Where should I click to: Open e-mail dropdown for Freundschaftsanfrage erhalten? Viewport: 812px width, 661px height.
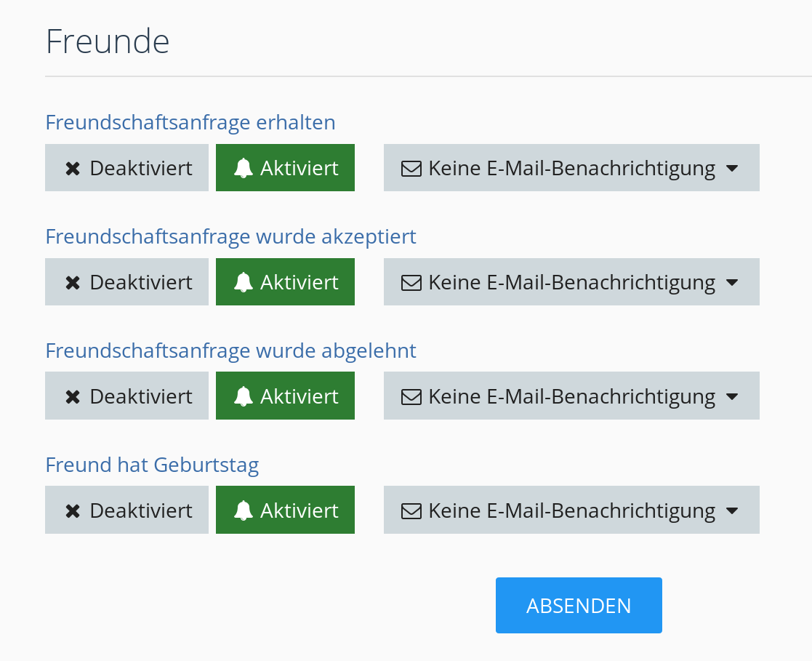coord(571,168)
